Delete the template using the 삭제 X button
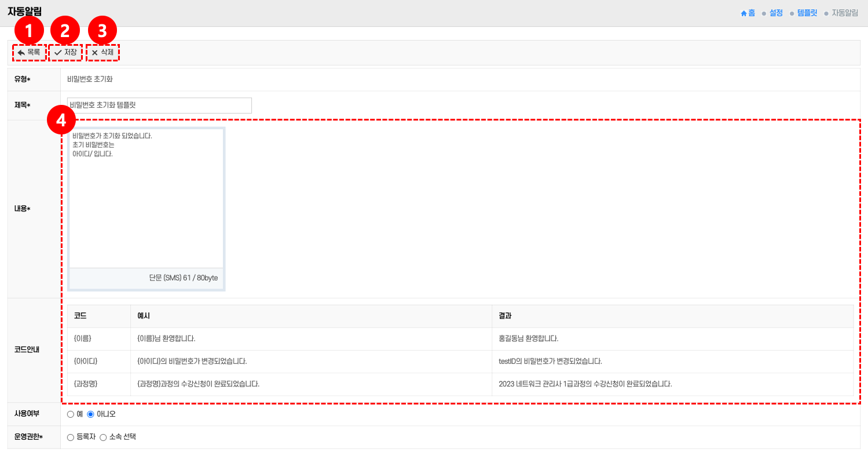 102,53
